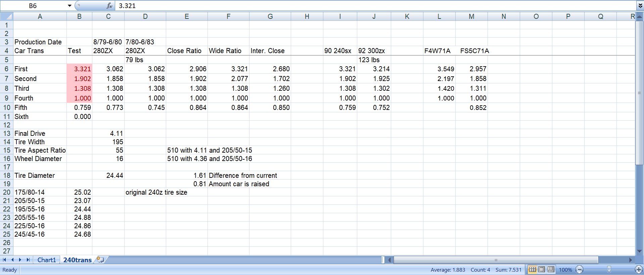The image size is (644, 275).
Task: Go to last sheet tab navigation arrow
Action: 28,260
